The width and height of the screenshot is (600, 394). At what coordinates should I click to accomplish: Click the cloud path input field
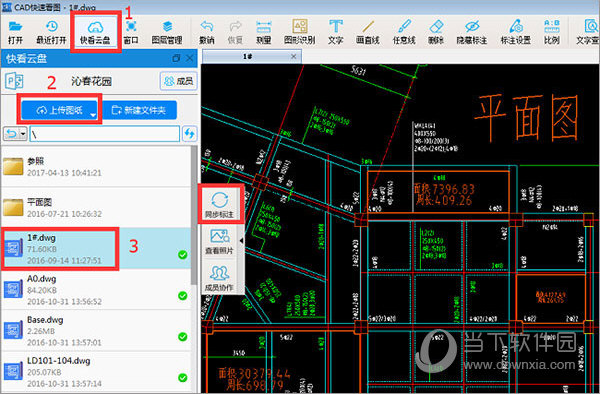[104, 134]
